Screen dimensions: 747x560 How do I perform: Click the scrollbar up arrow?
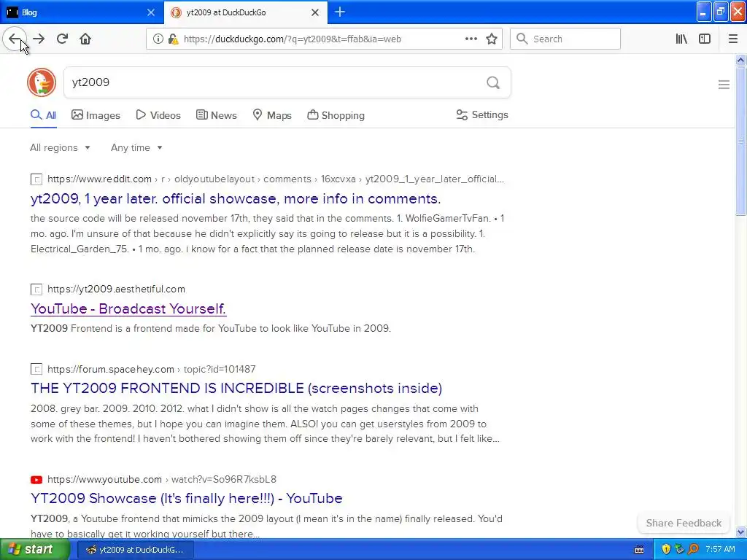tap(740, 60)
